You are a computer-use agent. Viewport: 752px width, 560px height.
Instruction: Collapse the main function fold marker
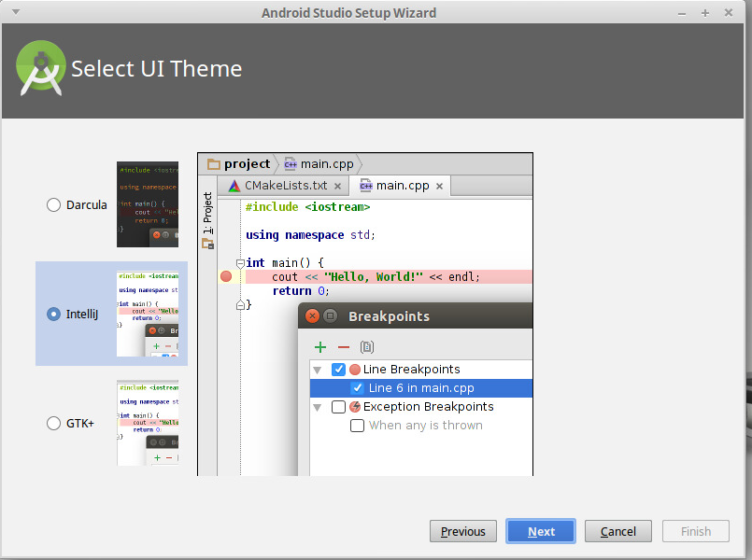click(240, 263)
